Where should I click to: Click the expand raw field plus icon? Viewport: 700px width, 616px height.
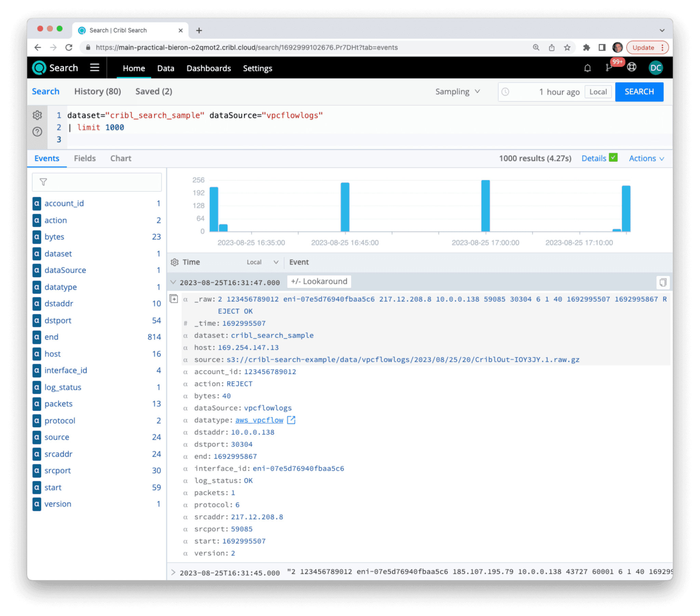174,299
